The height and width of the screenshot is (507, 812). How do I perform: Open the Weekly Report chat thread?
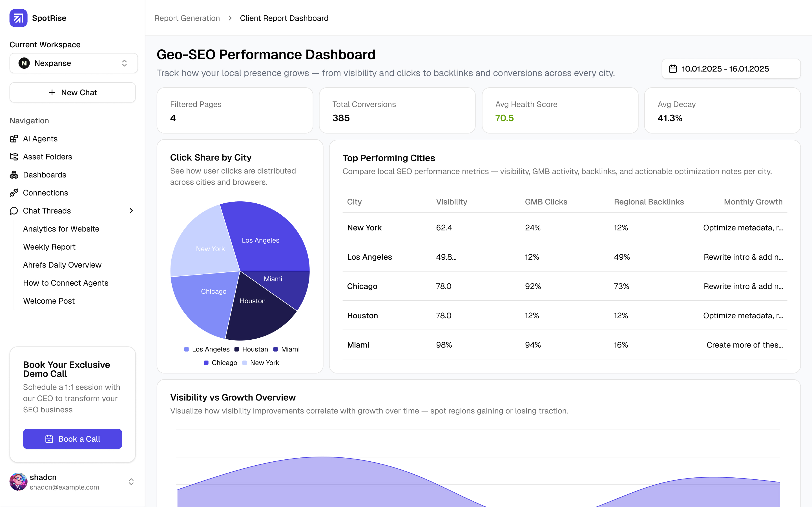tap(49, 247)
